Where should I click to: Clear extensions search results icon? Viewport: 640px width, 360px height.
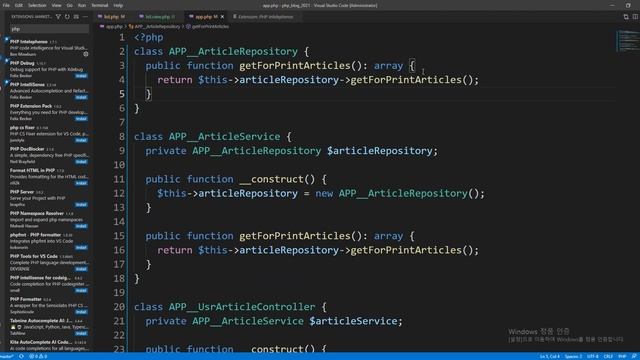pos(76,17)
